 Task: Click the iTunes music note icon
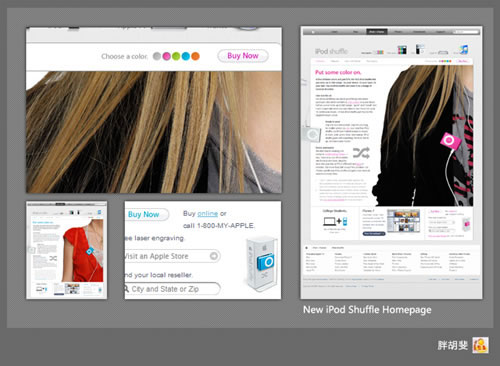tap(464, 50)
